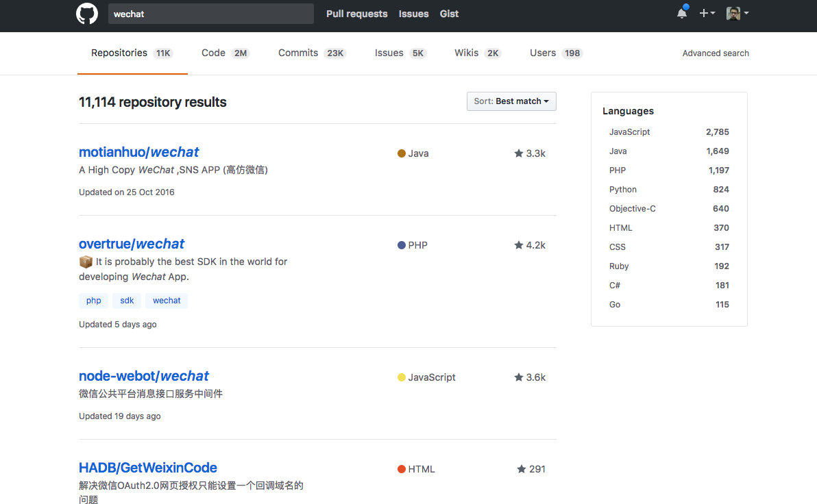The width and height of the screenshot is (817, 504).
Task: Open the notifications bell icon
Action: click(681, 13)
